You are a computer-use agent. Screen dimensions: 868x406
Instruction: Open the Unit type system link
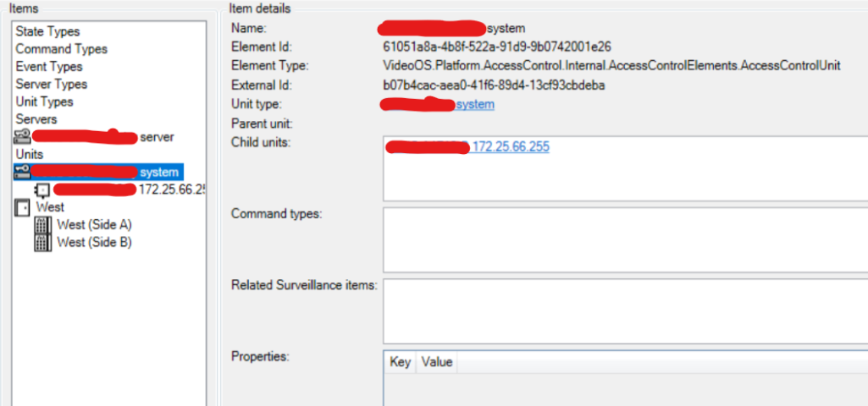(475, 104)
